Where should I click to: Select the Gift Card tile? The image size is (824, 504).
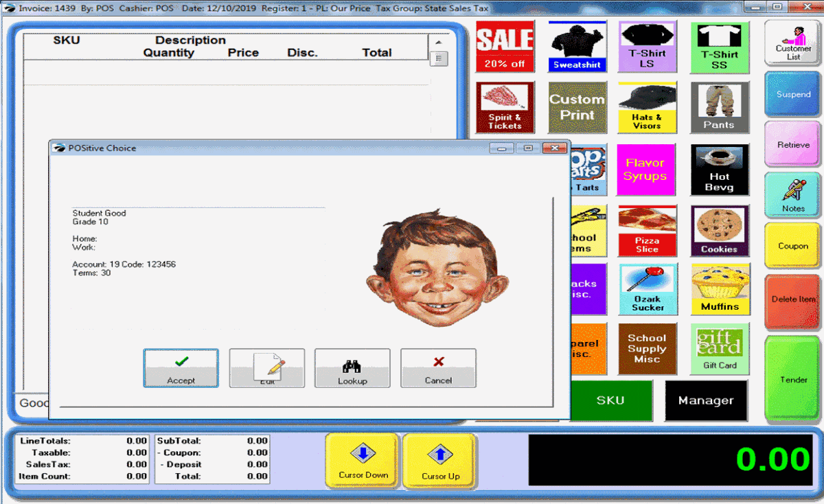(x=719, y=349)
